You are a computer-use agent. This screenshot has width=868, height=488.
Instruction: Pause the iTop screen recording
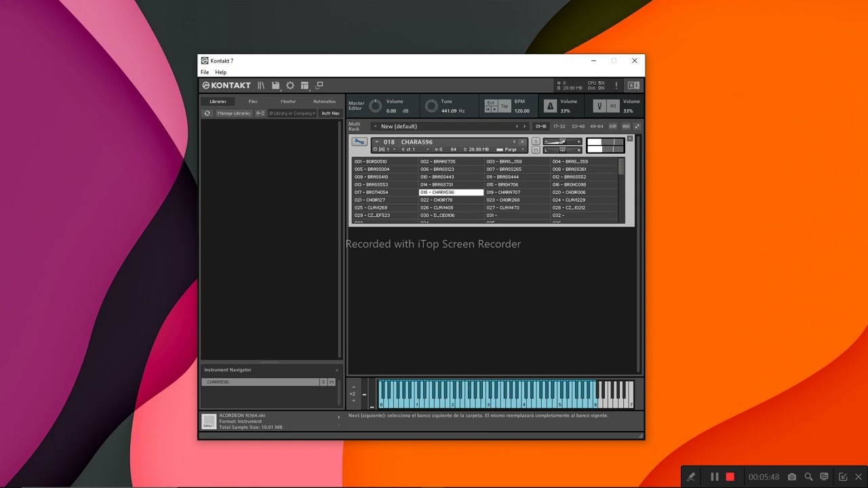pyautogui.click(x=714, y=477)
